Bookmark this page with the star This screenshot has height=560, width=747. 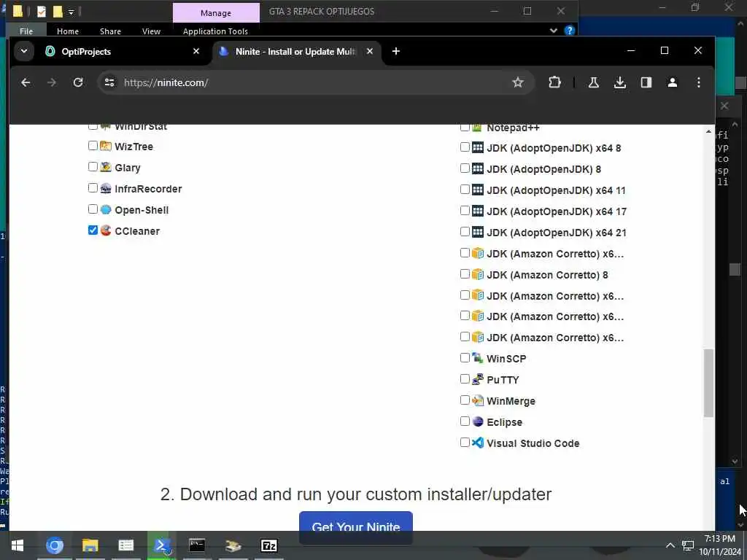point(518,82)
